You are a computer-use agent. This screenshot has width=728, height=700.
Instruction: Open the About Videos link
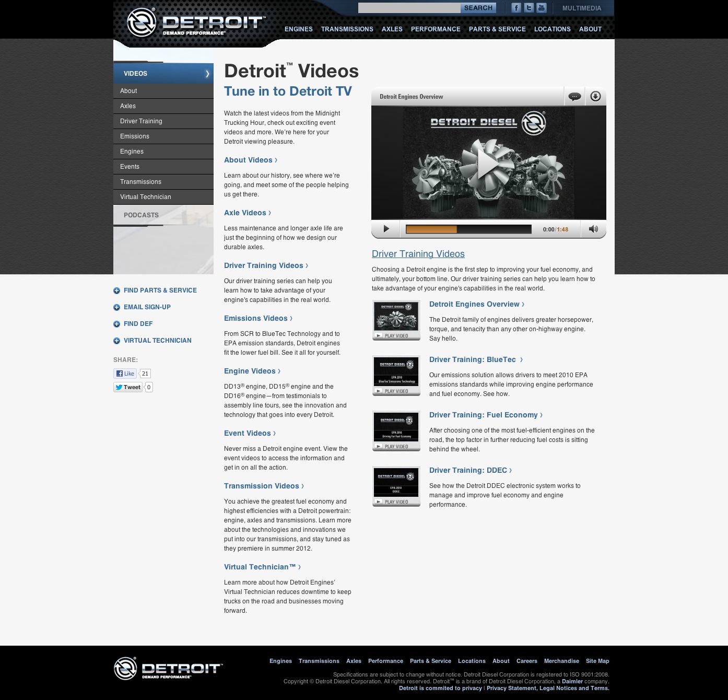pyautogui.click(x=251, y=160)
